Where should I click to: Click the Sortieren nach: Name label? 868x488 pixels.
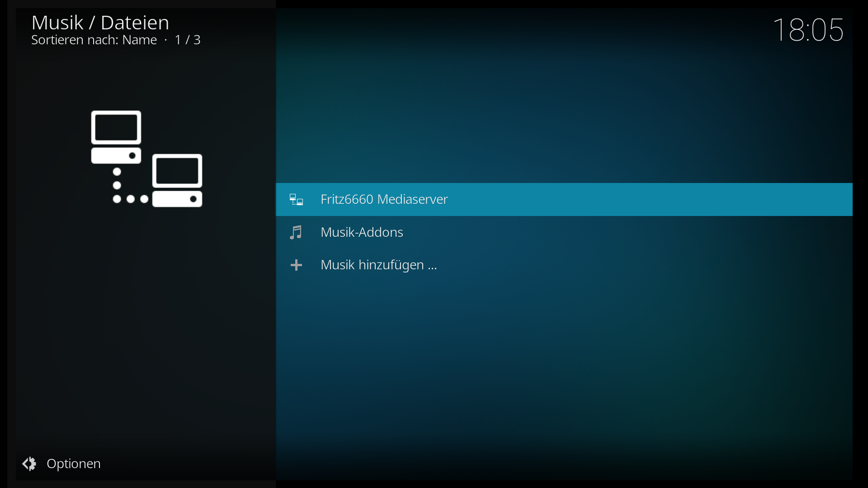[x=94, y=40]
